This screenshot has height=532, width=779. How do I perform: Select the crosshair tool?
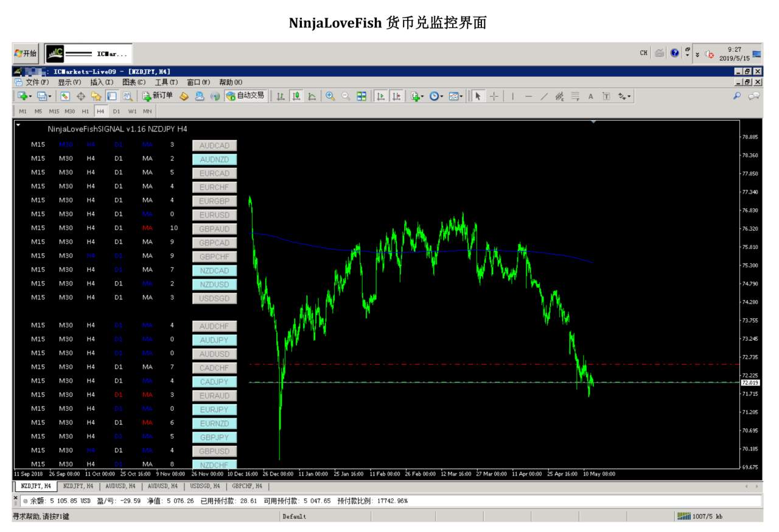494,96
